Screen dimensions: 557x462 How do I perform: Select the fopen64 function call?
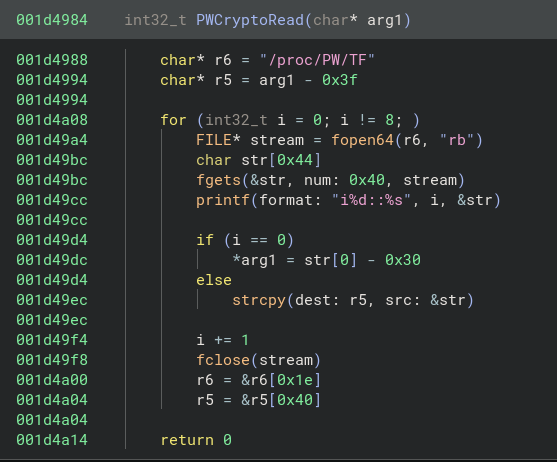coord(362,140)
